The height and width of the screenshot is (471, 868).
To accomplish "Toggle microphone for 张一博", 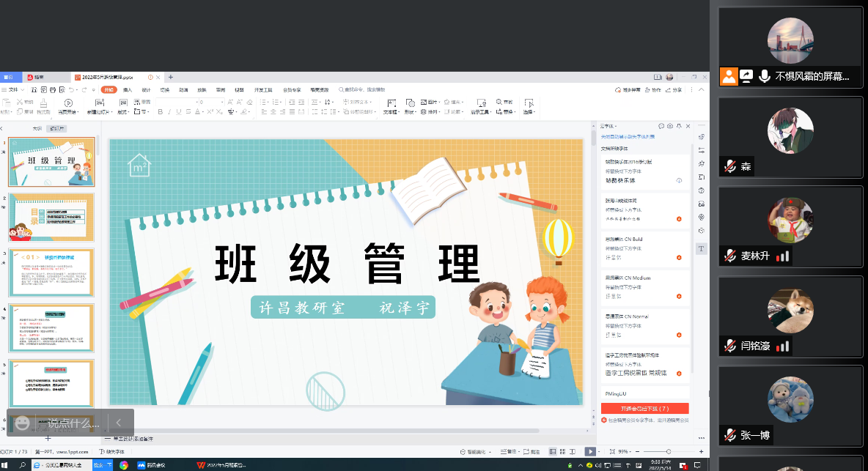I will click(x=729, y=435).
